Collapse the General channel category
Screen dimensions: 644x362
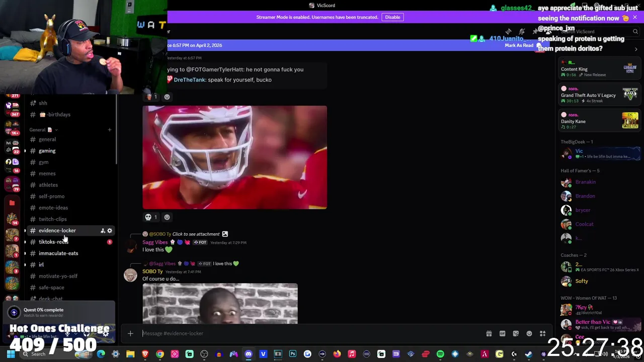point(43,130)
